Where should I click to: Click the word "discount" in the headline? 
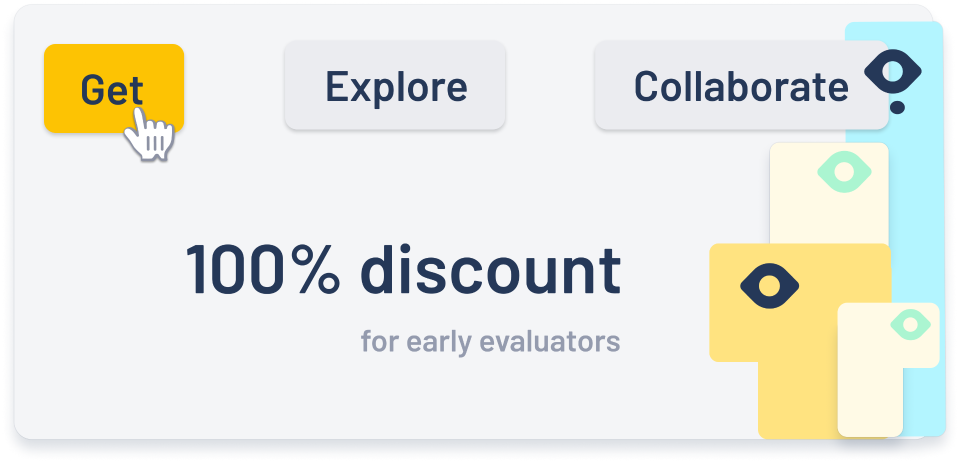click(x=490, y=270)
